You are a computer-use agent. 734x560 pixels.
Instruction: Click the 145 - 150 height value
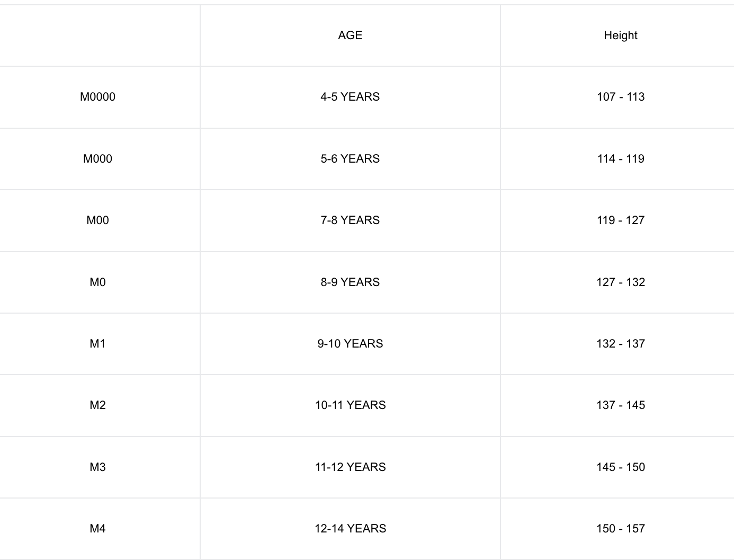point(620,467)
